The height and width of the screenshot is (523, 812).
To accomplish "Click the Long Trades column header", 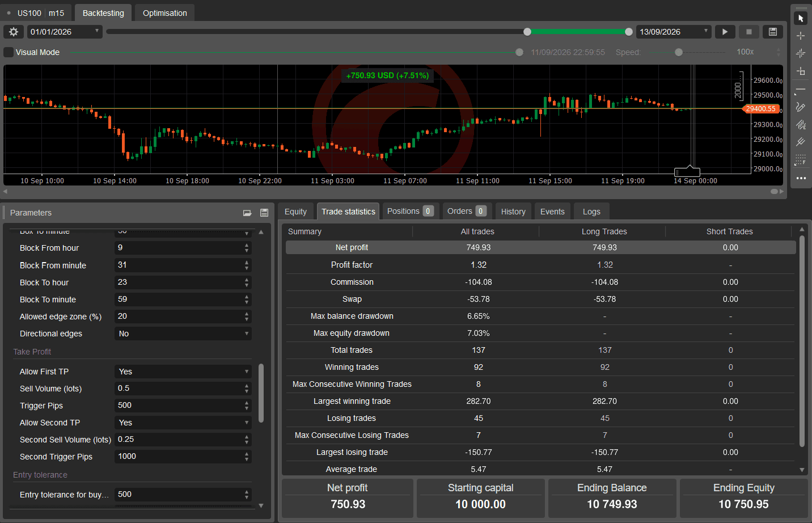I will (x=604, y=231).
